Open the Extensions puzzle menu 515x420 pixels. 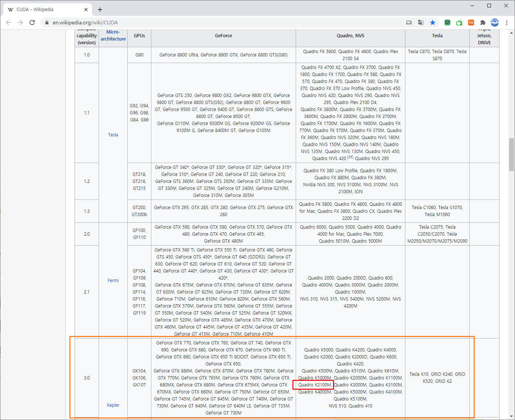pos(483,22)
